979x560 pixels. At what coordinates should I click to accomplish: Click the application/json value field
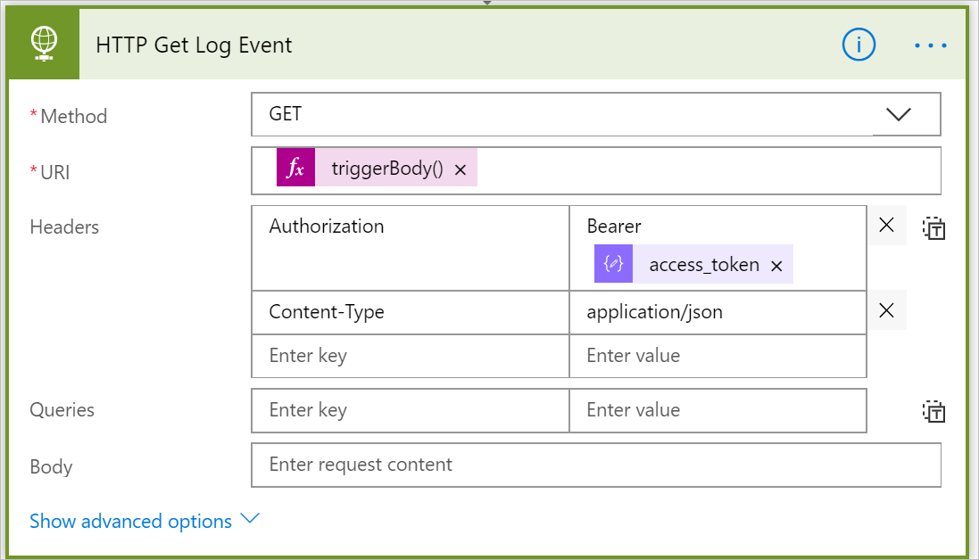(x=717, y=312)
